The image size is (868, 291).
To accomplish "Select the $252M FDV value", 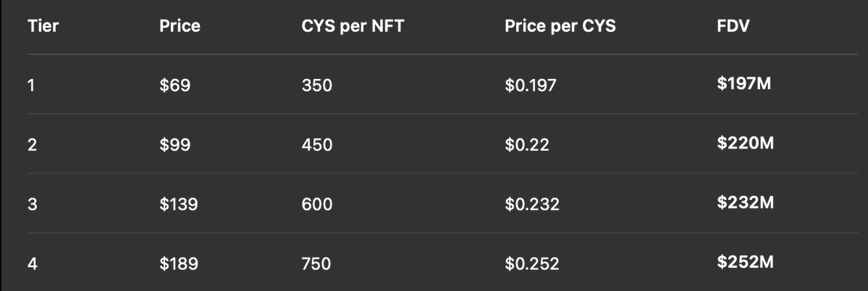I will (745, 261).
